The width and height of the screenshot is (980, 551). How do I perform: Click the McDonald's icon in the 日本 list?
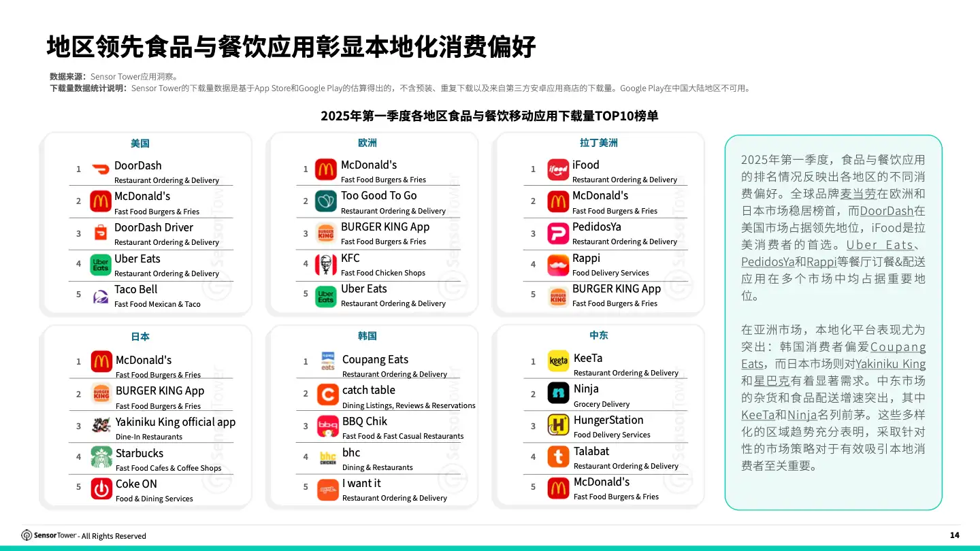(x=101, y=362)
